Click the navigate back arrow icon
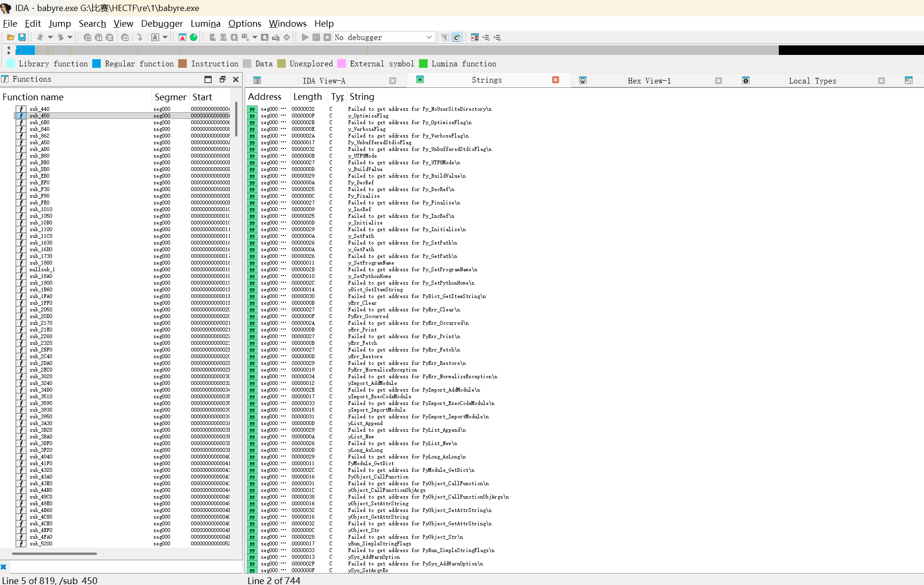This screenshot has height=585, width=924. pyautogui.click(x=40, y=37)
